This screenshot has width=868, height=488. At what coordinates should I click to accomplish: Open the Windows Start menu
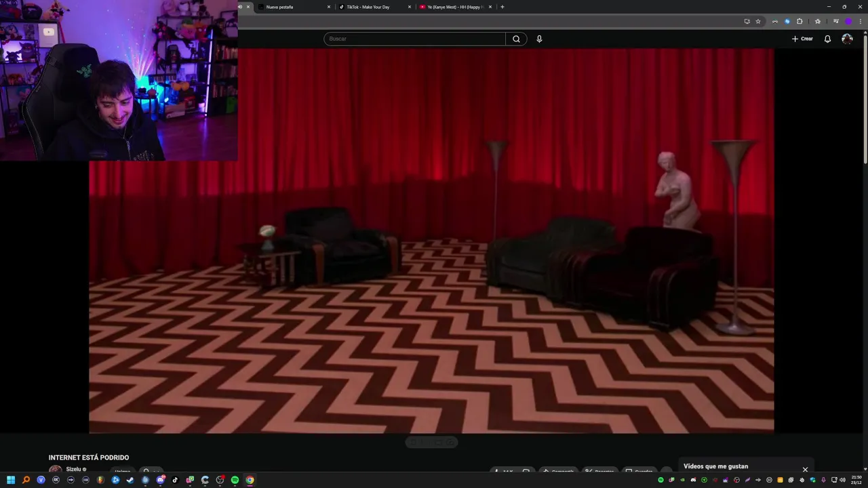pos(11,480)
